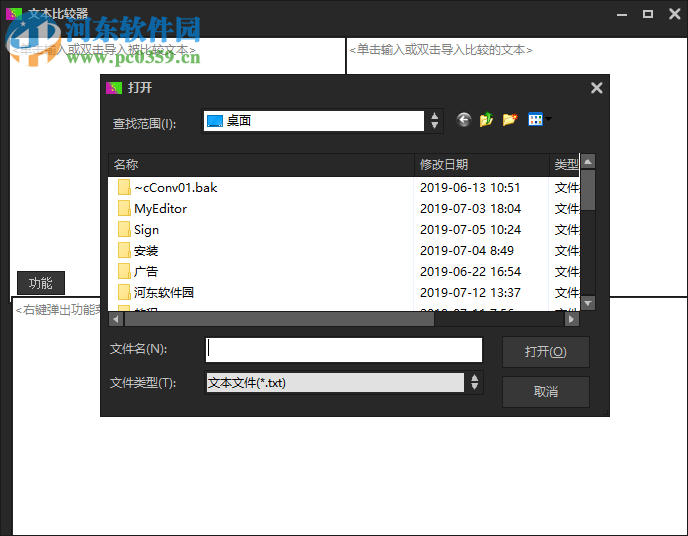688x536 pixels.
Task: Sort by 类型 column header
Action: tap(564, 165)
